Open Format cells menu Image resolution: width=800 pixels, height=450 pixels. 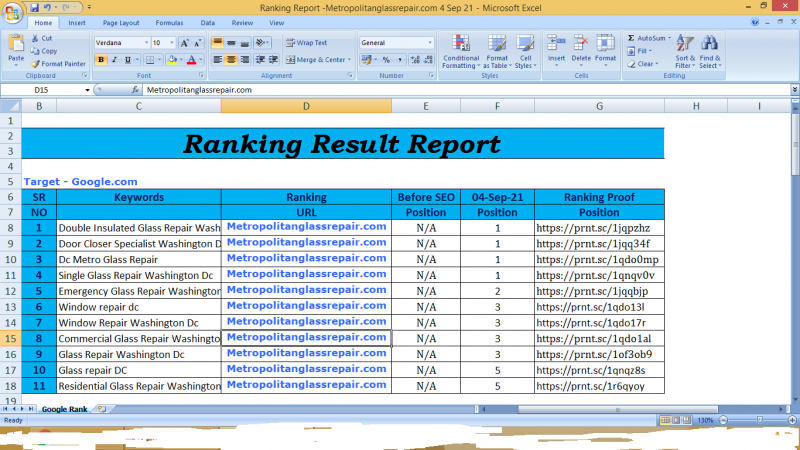pos(606,51)
